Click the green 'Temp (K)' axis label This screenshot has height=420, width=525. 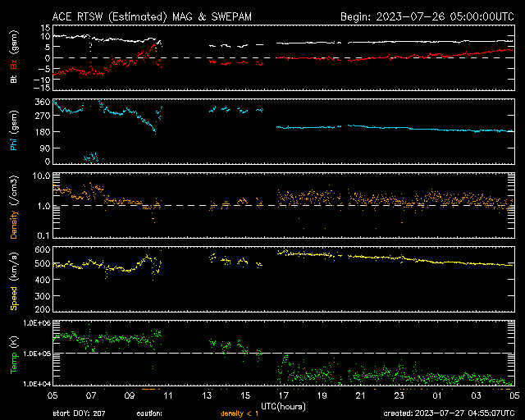(x=14, y=354)
